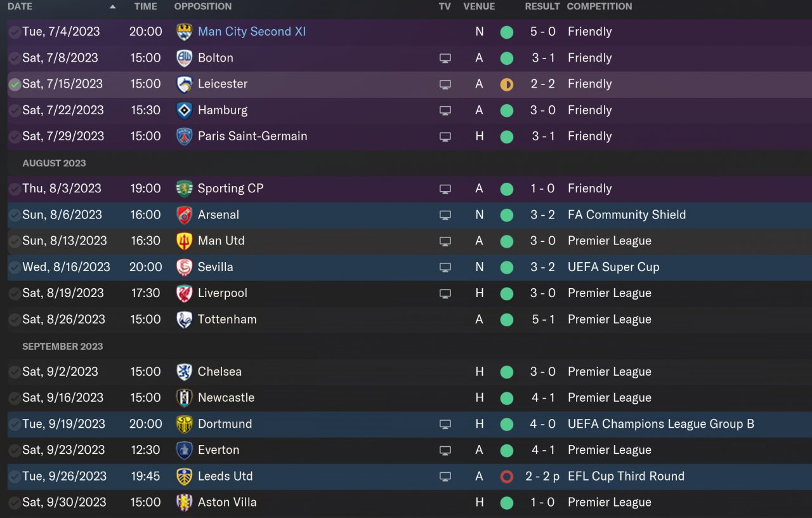
Task: Click the Result column header
Action: coord(542,6)
